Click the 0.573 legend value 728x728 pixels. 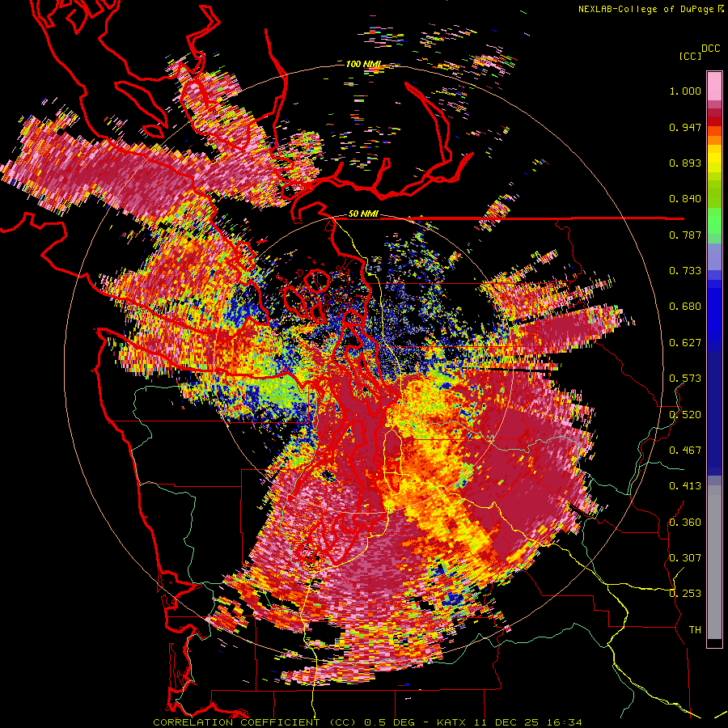(x=685, y=379)
